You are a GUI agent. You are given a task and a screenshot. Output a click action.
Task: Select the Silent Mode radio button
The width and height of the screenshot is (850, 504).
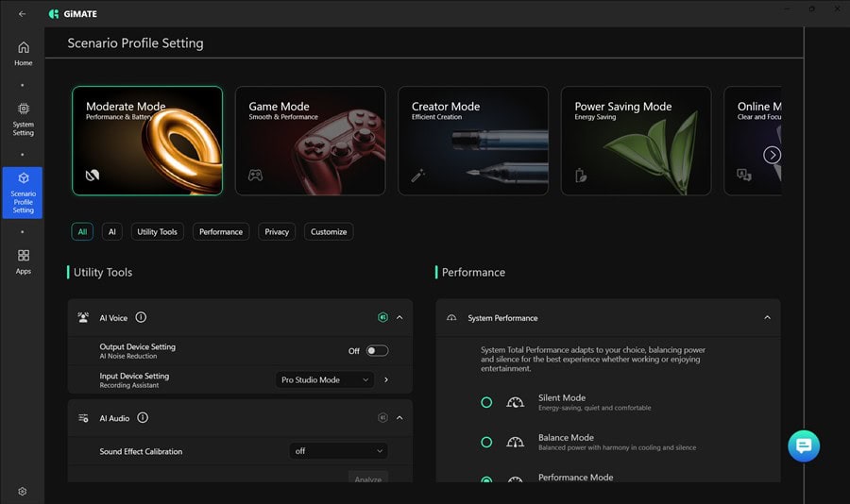click(x=486, y=402)
